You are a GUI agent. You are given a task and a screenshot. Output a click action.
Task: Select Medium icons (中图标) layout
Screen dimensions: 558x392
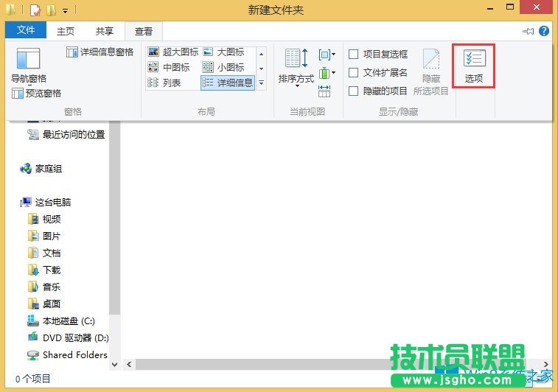point(169,67)
